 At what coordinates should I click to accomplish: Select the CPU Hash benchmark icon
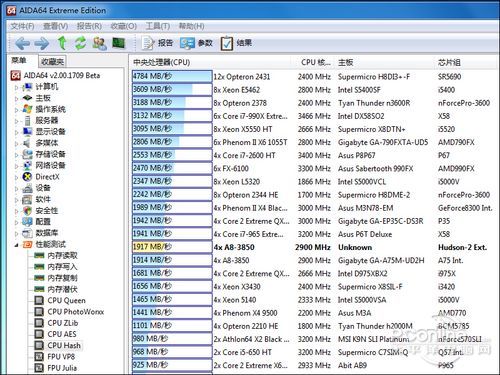(x=39, y=345)
